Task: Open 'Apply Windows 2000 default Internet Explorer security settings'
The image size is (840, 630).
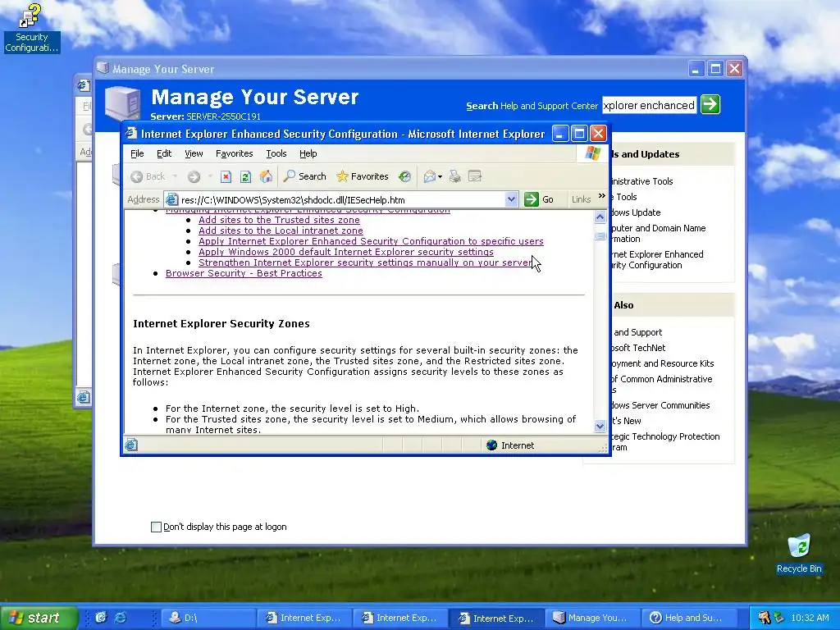Action: (346, 252)
